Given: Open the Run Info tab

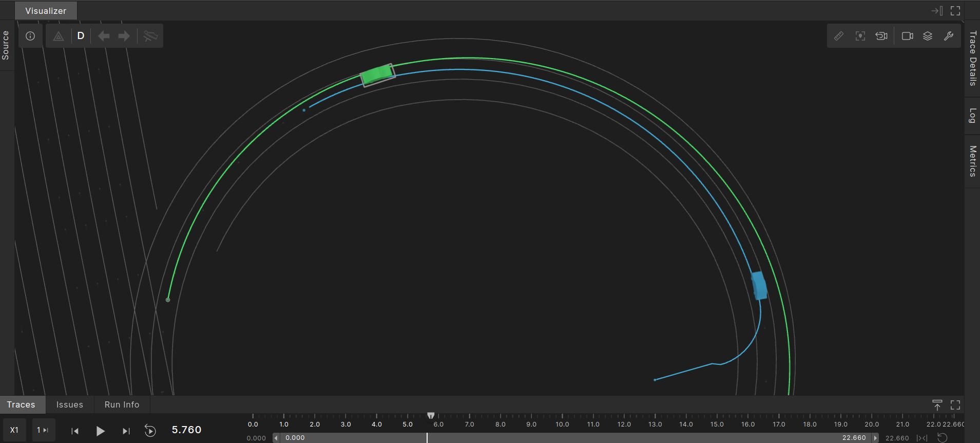Looking at the screenshot, I should [x=122, y=405].
